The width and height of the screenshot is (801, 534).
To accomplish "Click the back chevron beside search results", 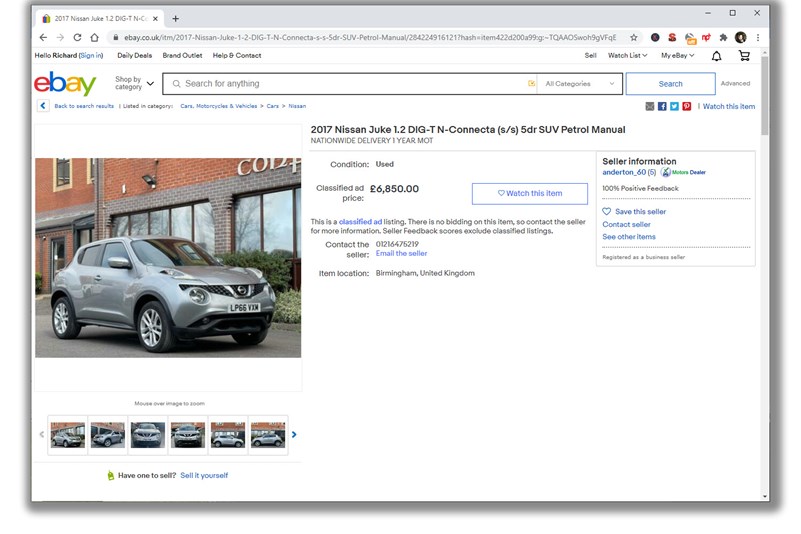I will (x=43, y=106).
